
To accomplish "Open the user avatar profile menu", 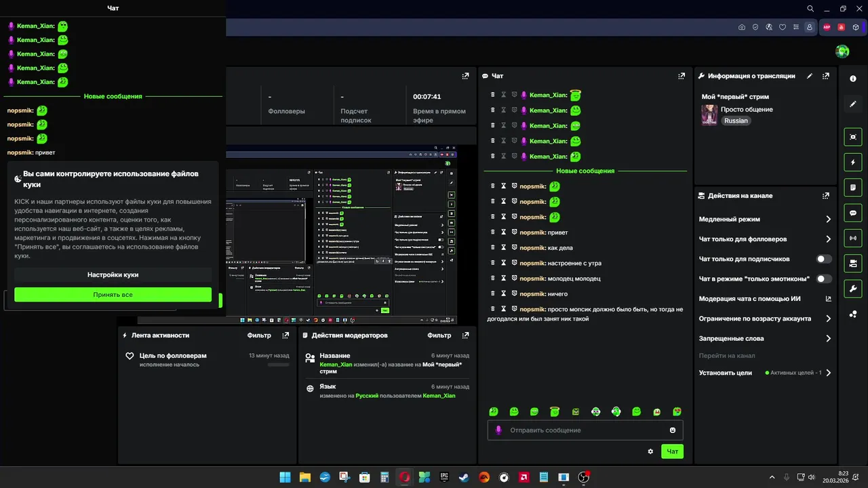I will 842,52.
